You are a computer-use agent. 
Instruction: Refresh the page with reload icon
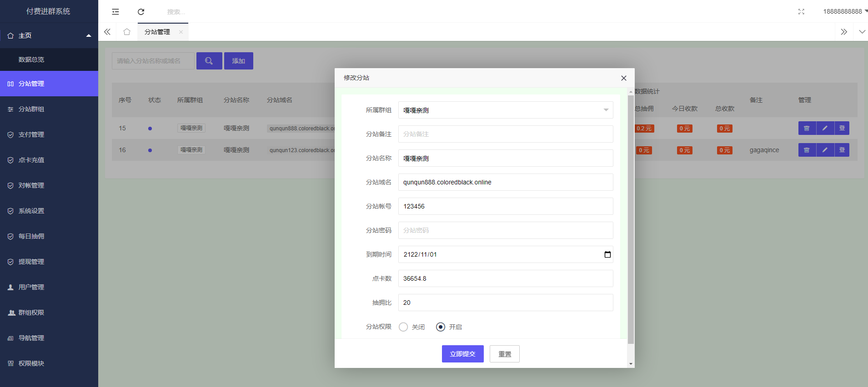[141, 12]
